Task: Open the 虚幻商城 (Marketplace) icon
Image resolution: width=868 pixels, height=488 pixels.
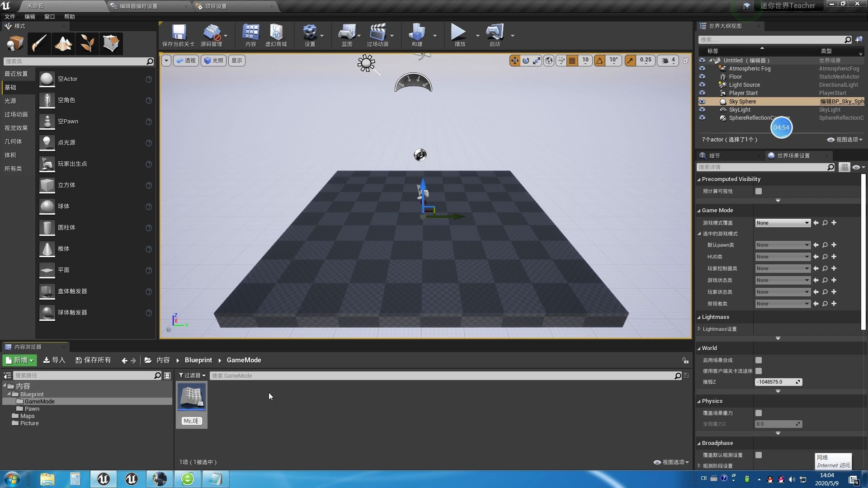Action: click(276, 35)
